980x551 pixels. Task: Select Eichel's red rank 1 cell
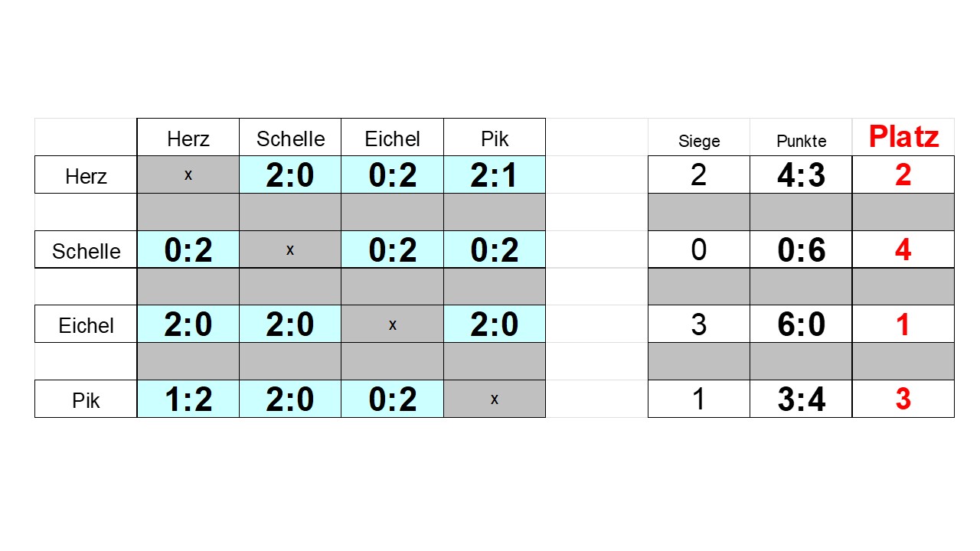[x=903, y=324]
